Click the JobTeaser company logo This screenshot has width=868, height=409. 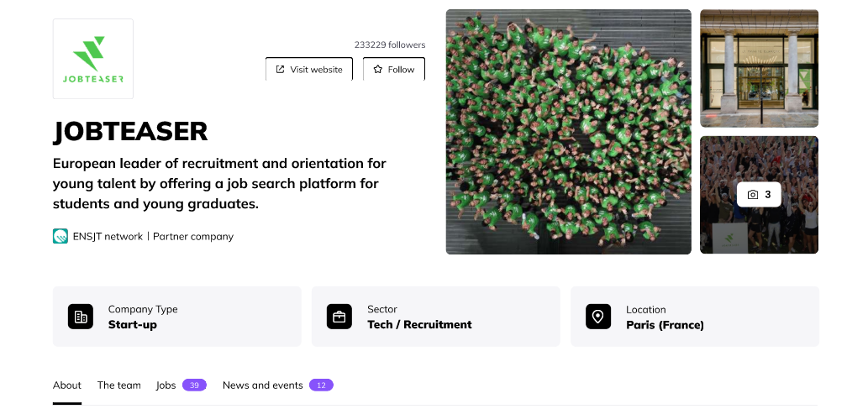(x=93, y=60)
